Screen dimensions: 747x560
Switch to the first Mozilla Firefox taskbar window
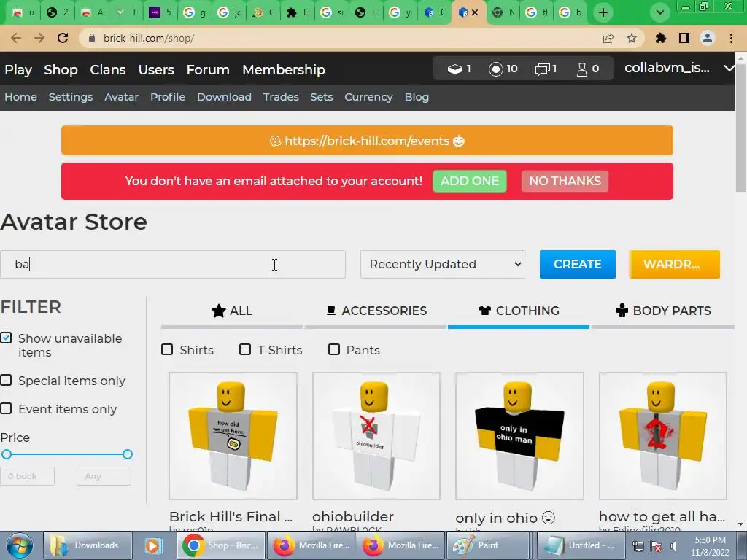coord(311,545)
